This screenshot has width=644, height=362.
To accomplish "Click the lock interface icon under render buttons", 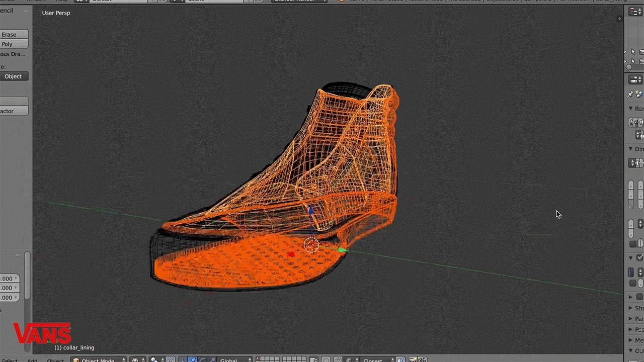I will click(640, 135).
